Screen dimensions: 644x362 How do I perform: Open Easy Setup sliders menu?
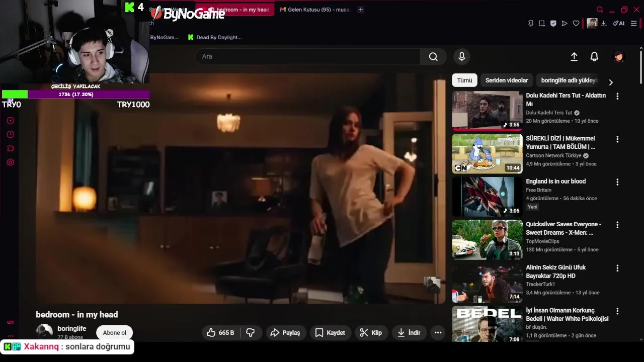633,23
